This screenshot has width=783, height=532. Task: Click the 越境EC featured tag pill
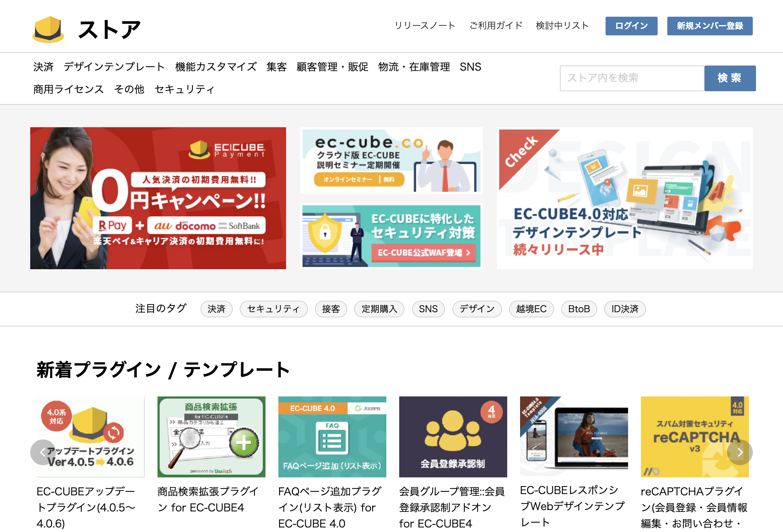tap(531, 309)
